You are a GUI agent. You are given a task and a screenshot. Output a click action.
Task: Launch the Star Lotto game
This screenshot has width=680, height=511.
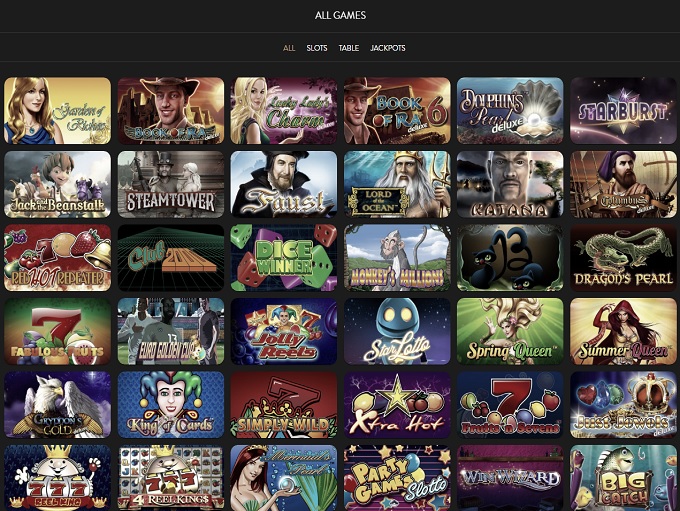[397, 331]
